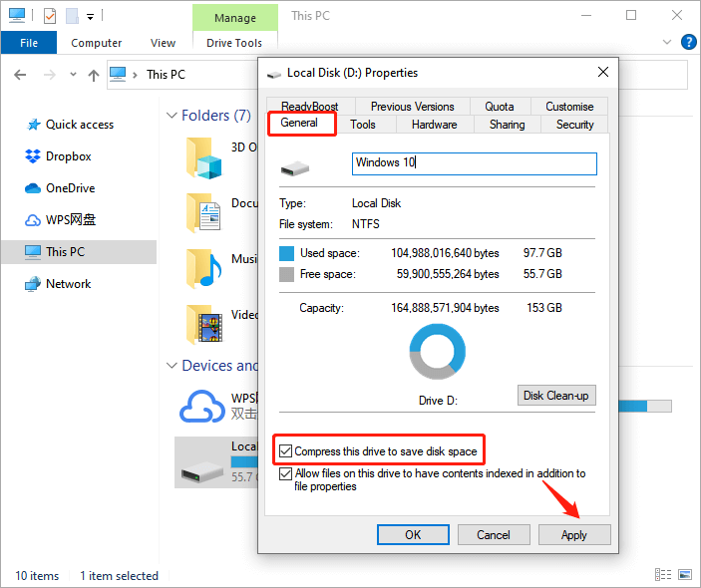This screenshot has height=588, width=701.
Task: Switch to the Previous Versions tab
Action: tap(412, 107)
